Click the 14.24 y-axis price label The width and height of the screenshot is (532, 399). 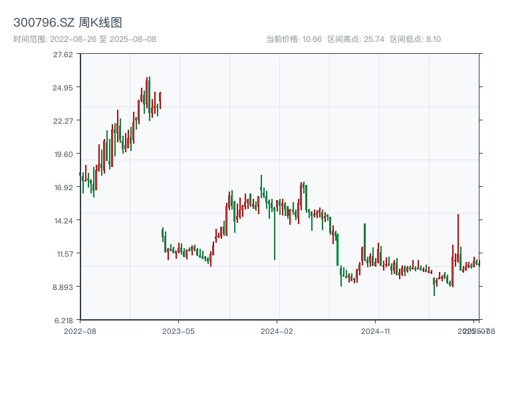64,220
